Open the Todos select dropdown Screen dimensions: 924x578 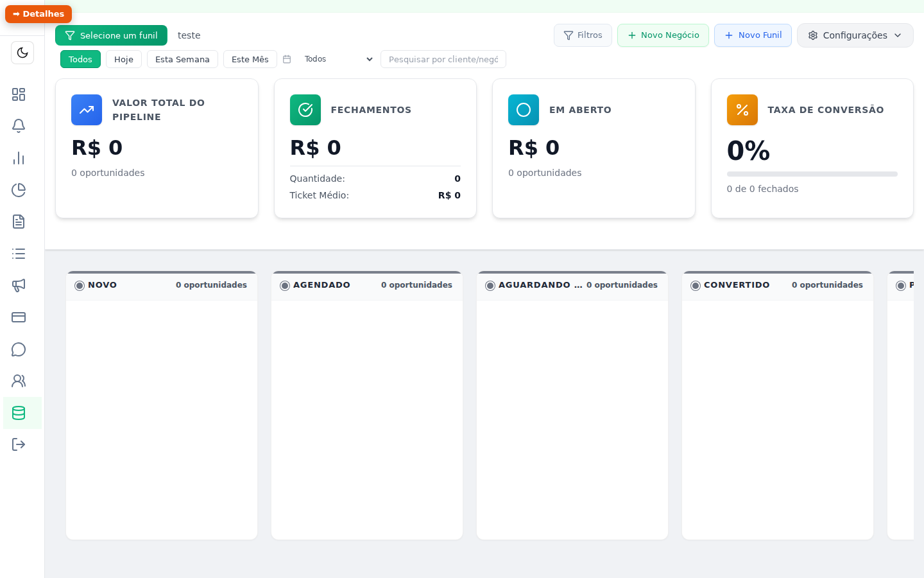338,59
